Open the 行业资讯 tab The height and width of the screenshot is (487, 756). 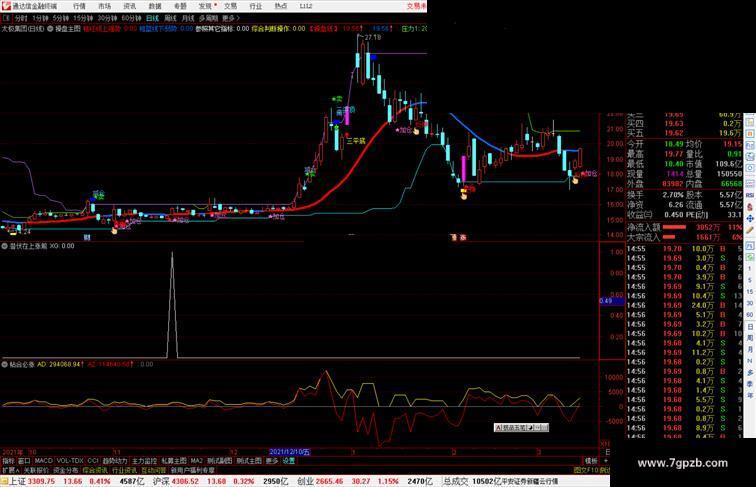coord(124,470)
